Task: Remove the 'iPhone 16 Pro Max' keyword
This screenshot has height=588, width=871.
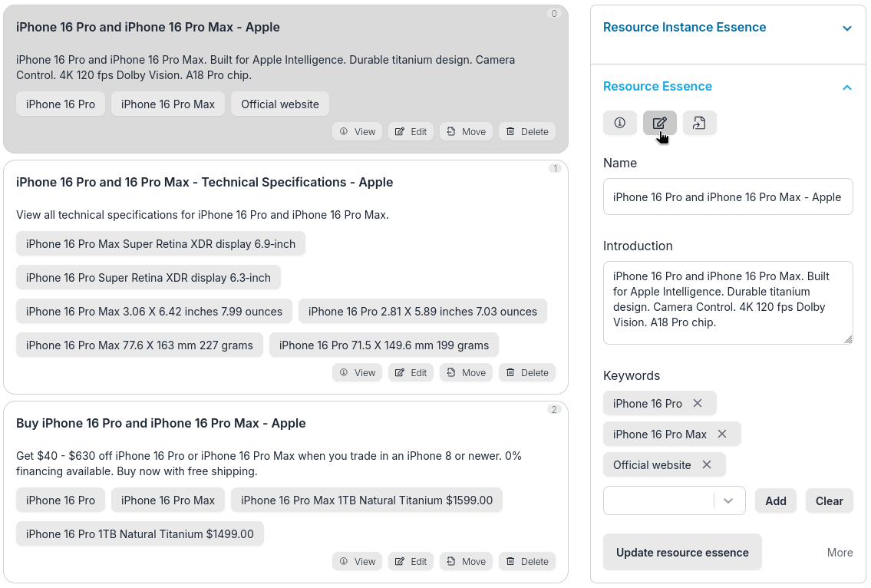Action: (x=722, y=434)
